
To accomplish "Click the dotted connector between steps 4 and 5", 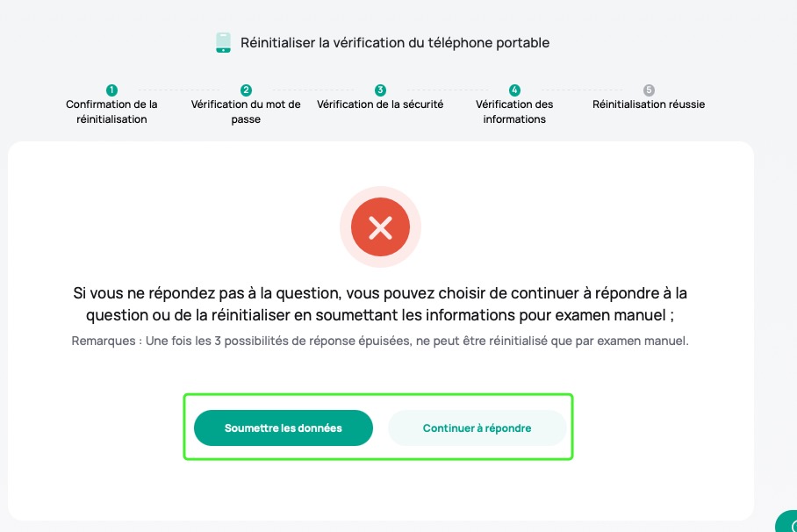I will click(x=581, y=90).
